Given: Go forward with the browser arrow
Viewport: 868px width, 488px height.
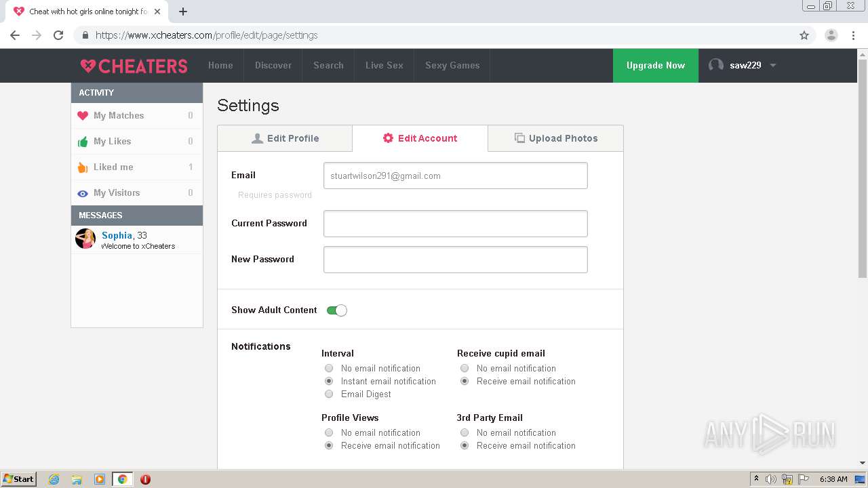Looking at the screenshot, I should [37, 35].
